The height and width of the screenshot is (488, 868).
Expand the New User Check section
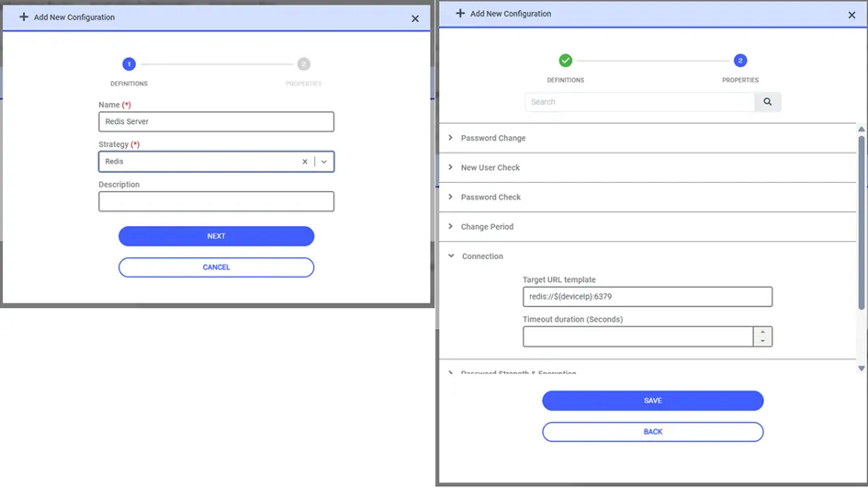(648, 167)
